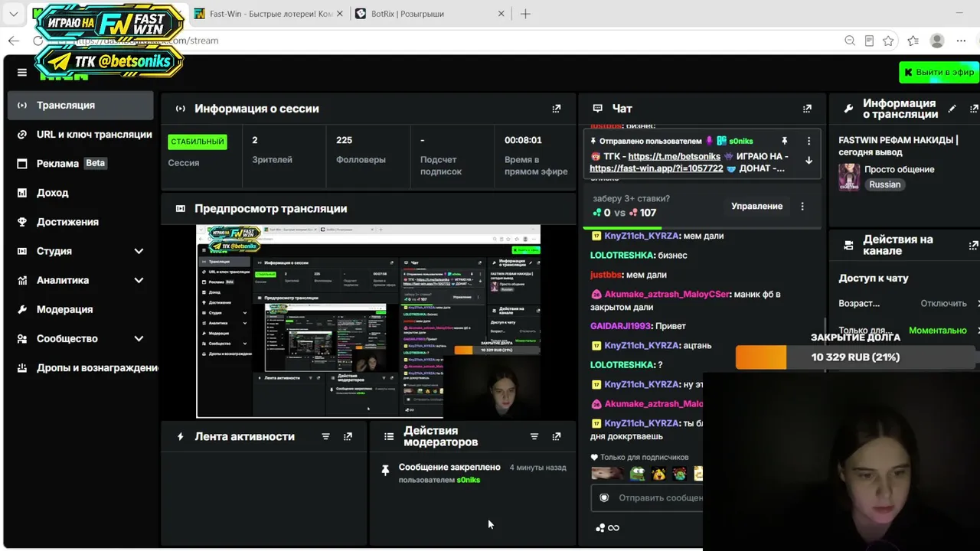Open the t.me/betsoniks link

point(675,156)
